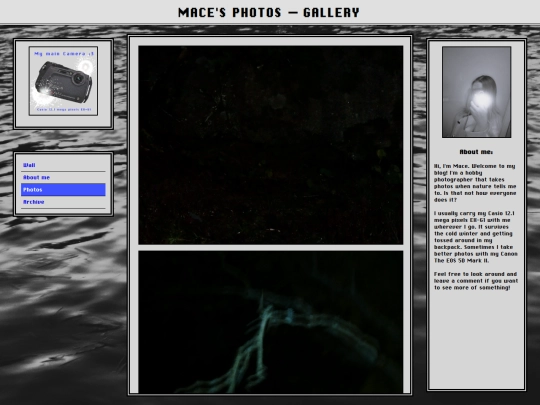The image size is (540, 405).
Task: Click the paragraph about the Casio camera
Action: pos(476,237)
